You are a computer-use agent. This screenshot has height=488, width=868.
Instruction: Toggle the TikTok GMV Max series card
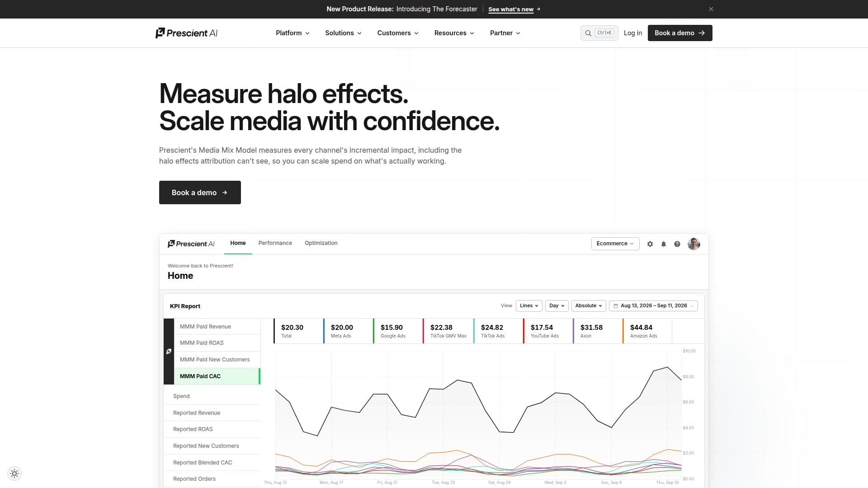[x=448, y=331]
